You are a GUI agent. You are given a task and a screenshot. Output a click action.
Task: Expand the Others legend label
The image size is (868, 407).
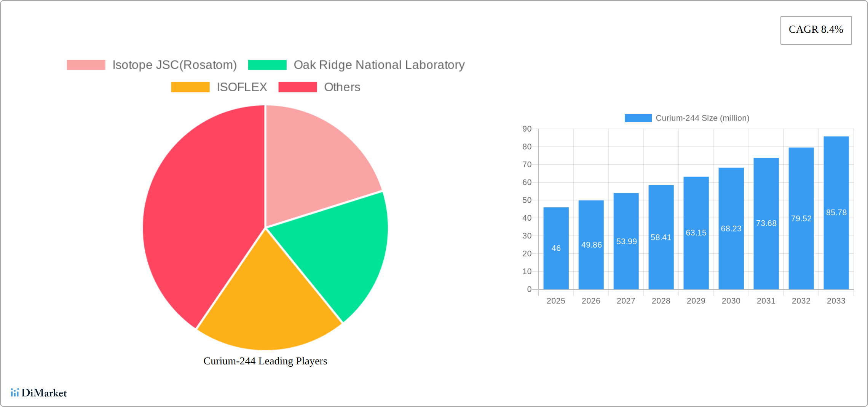pyautogui.click(x=342, y=87)
